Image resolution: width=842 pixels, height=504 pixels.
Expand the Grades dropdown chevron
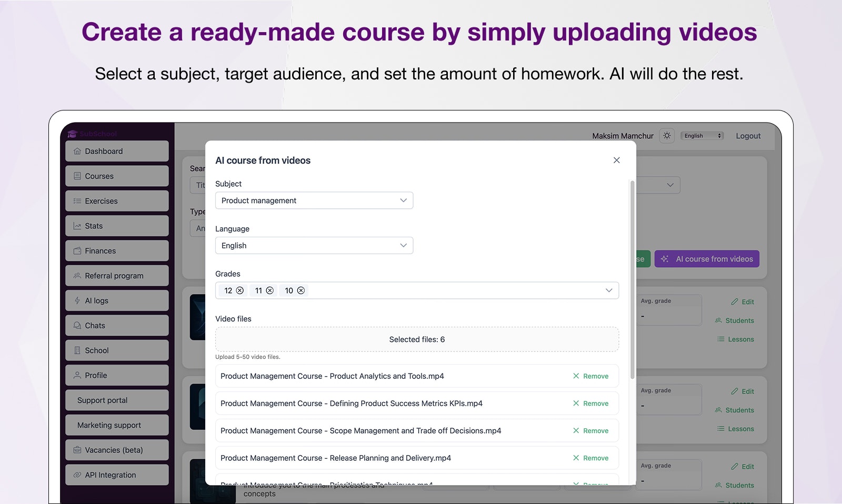pos(609,290)
